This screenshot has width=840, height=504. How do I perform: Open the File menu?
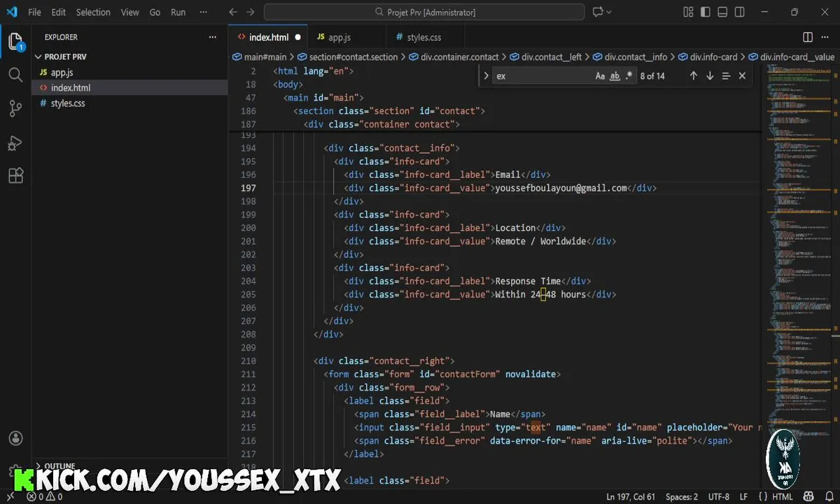34,12
